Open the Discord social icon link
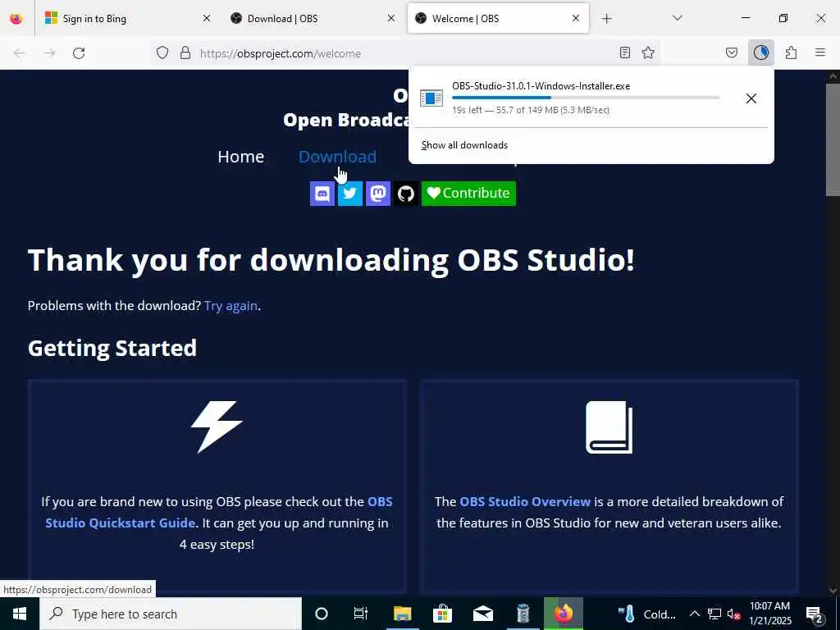Screen dimensions: 840x630 click(322, 194)
